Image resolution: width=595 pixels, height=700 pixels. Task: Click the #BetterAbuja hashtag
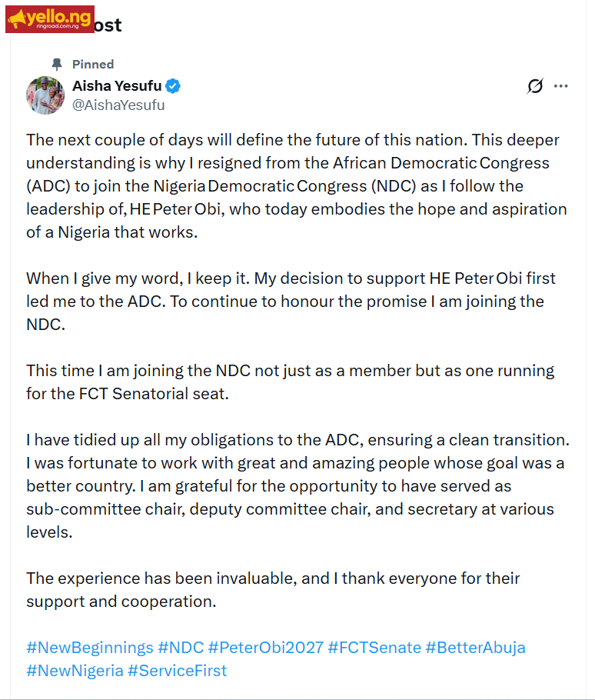click(476, 648)
